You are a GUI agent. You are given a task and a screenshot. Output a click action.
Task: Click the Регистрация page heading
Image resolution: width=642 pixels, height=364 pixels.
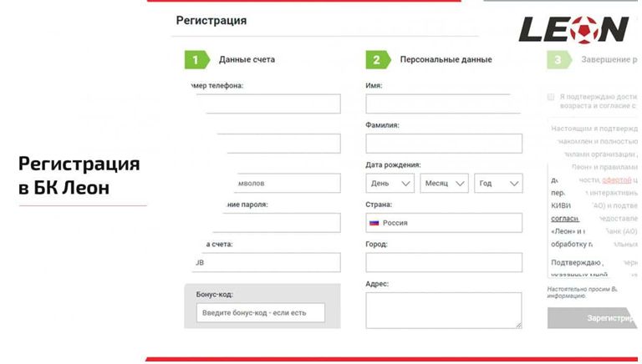[x=211, y=20]
